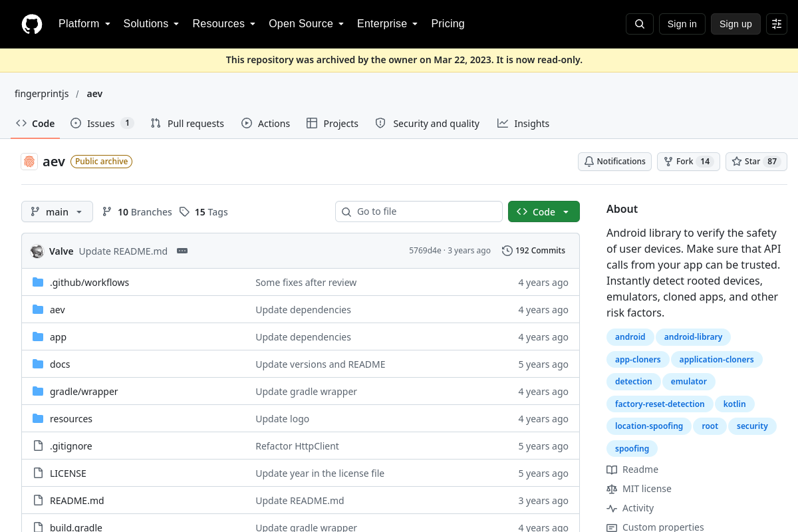Click the Valve committer avatar
798x532 pixels.
point(37,251)
